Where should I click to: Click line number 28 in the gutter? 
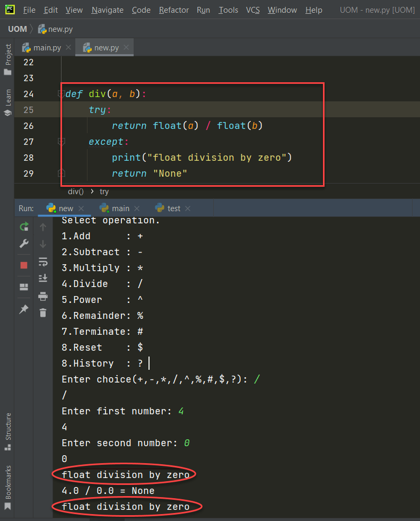(29, 158)
